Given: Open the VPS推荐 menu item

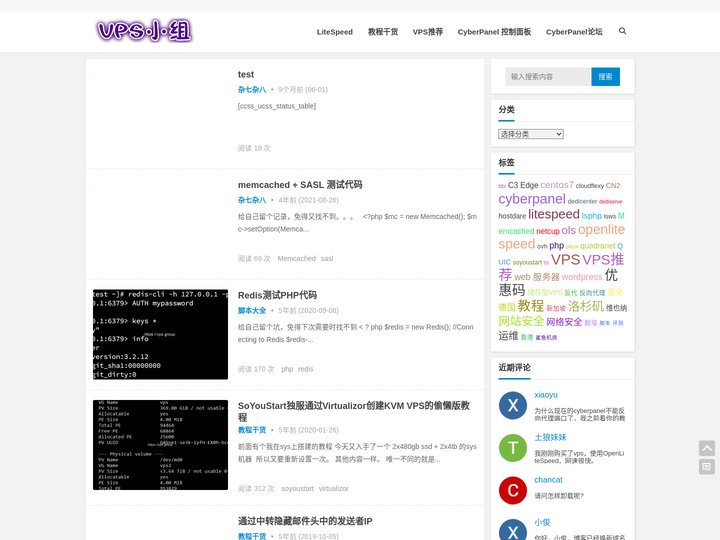Looking at the screenshot, I should click(x=428, y=32).
